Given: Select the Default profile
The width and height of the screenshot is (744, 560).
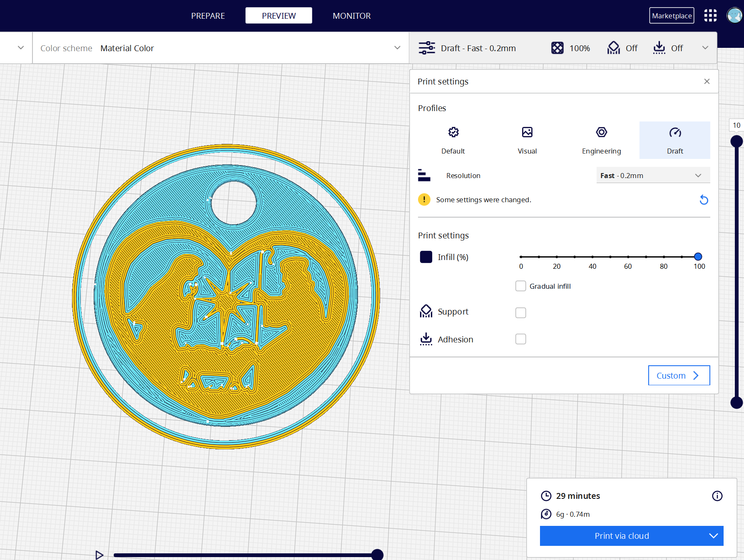Looking at the screenshot, I should click(x=453, y=140).
